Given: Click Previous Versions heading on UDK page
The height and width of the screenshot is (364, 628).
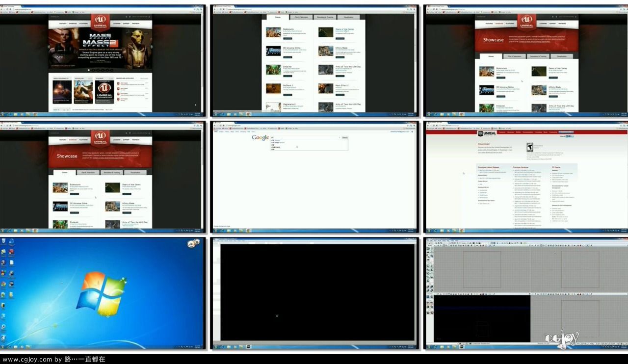Looking at the screenshot, I should click(522, 167).
